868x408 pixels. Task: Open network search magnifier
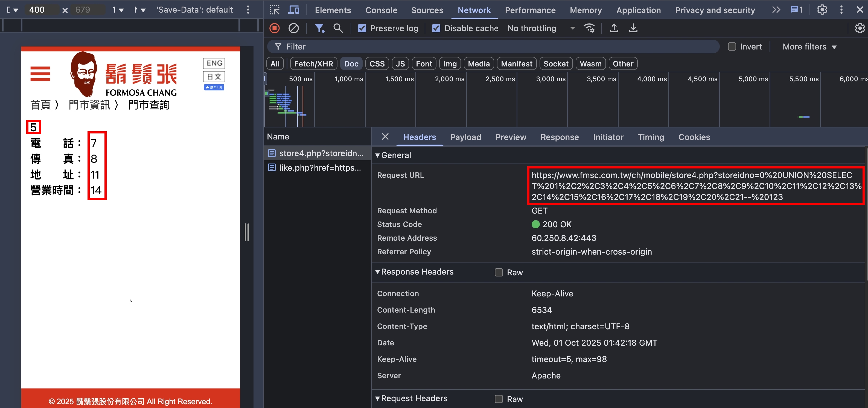338,28
